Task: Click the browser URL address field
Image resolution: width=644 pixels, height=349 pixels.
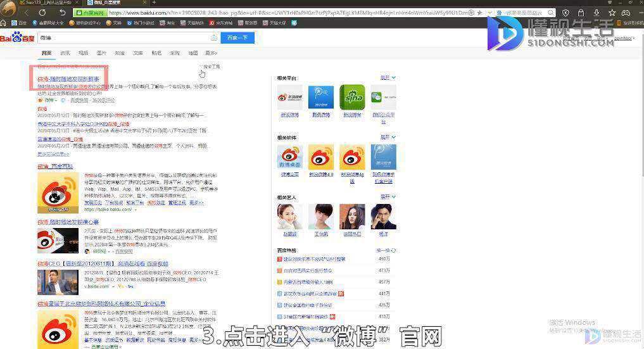Action: coord(287,13)
